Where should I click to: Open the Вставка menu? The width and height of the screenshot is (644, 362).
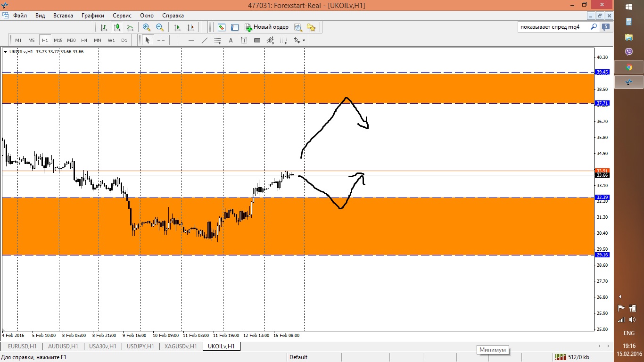pyautogui.click(x=63, y=16)
